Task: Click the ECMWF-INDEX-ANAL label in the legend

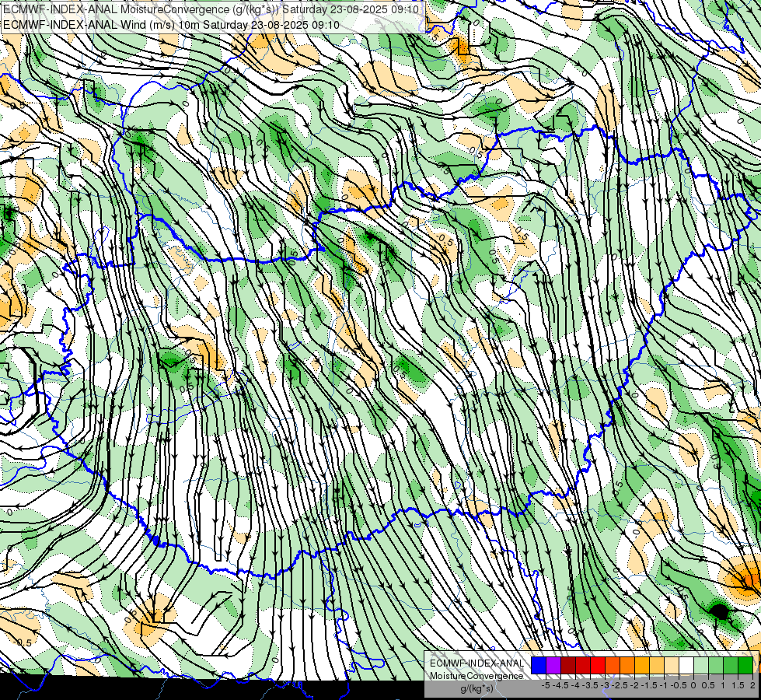Action: (x=476, y=663)
